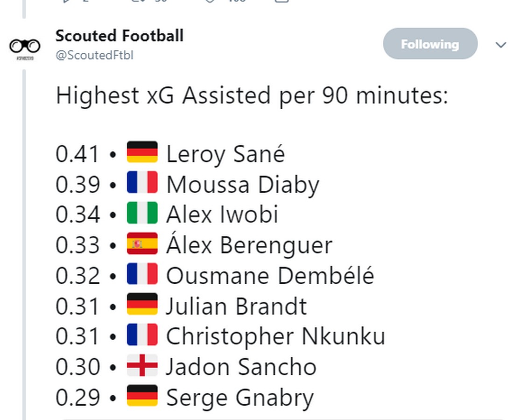Click the Serge Gnabry name text

point(240,398)
